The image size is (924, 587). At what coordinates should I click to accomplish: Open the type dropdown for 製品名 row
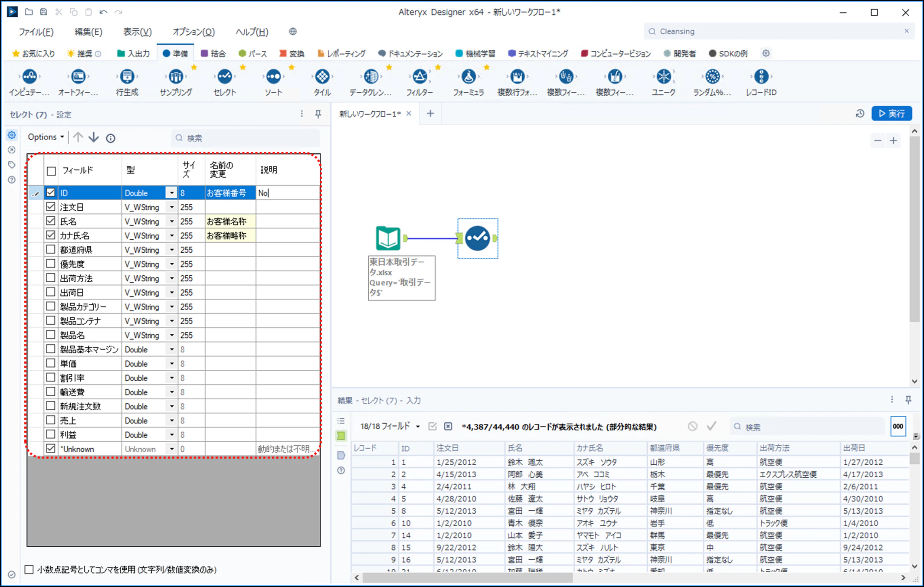click(x=172, y=335)
